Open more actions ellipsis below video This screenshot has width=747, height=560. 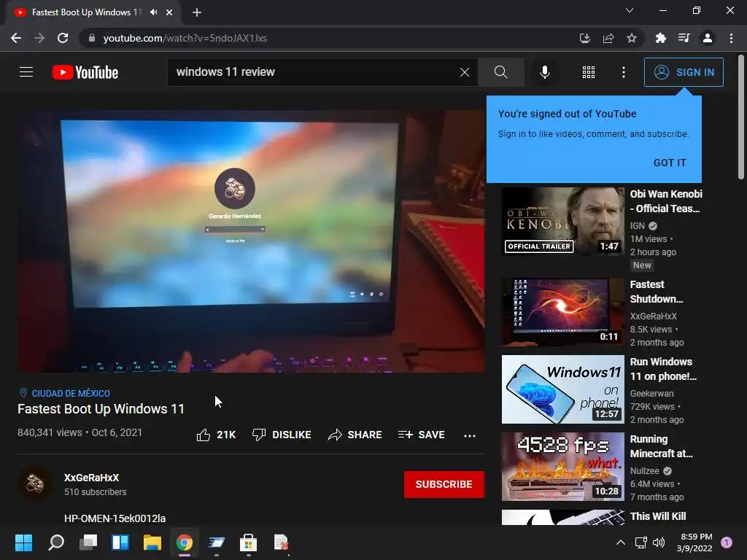click(470, 435)
